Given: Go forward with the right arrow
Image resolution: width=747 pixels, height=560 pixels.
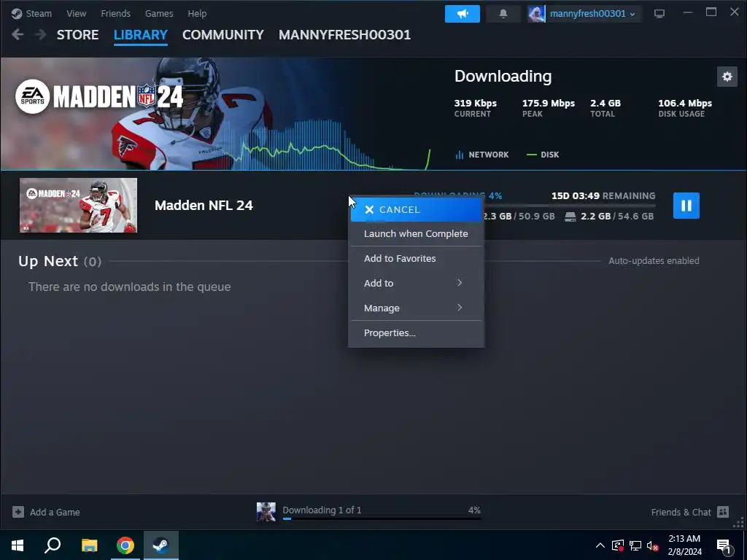Looking at the screenshot, I should click(x=41, y=34).
